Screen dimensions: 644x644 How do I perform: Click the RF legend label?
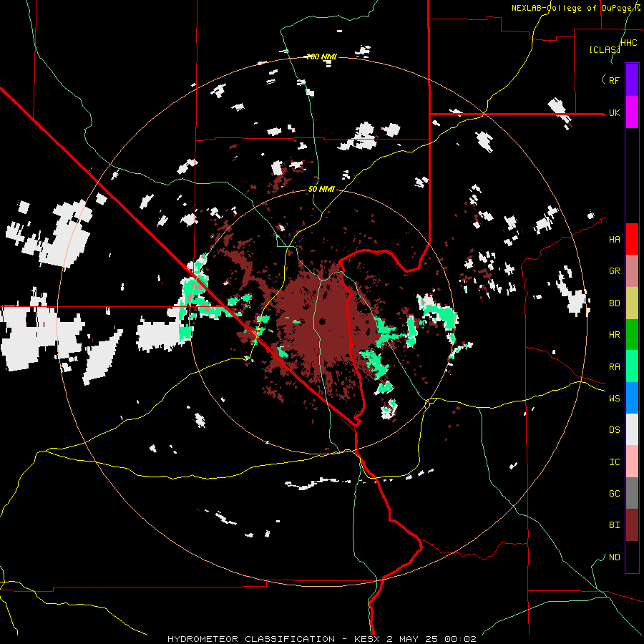pyautogui.click(x=614, y=80)
